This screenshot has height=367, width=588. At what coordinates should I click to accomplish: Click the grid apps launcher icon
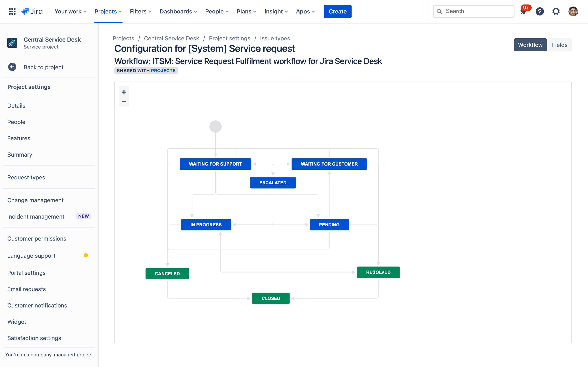click(x=11, y=11)
